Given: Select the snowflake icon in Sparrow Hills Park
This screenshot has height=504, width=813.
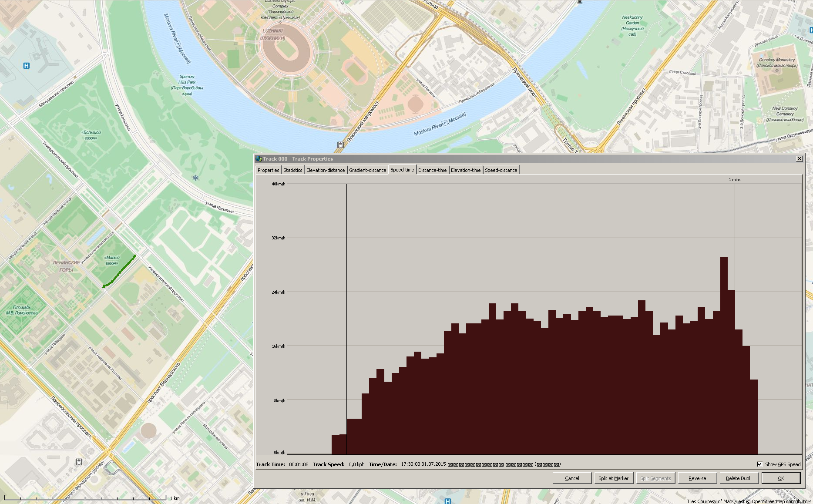Looking at the screenshot, I should pos(195,178).
